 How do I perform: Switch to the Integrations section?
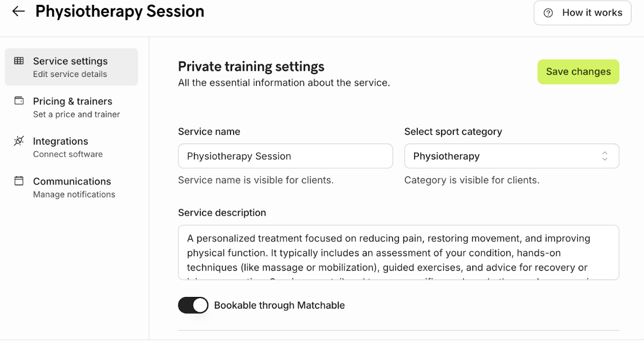click(61, 146)
